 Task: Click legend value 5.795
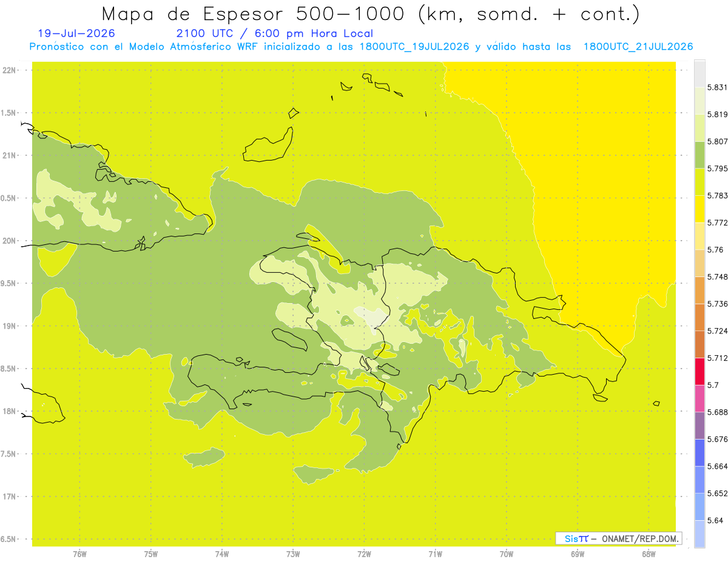coord(718,169)
